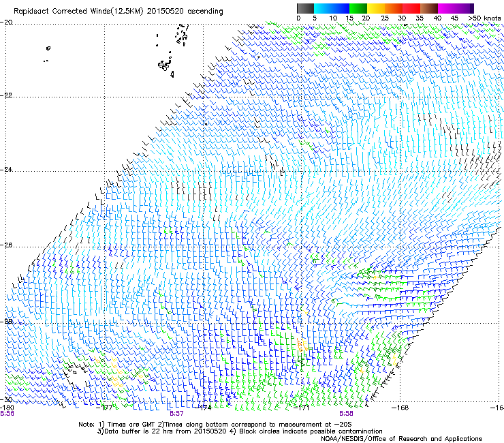Click the '8:57' purple time label

click(x=176, y=414)
